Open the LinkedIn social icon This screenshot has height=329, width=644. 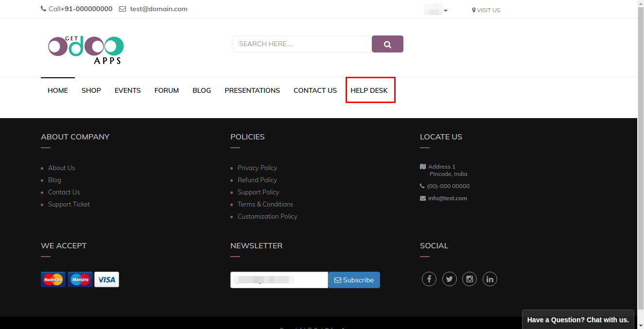489,279
